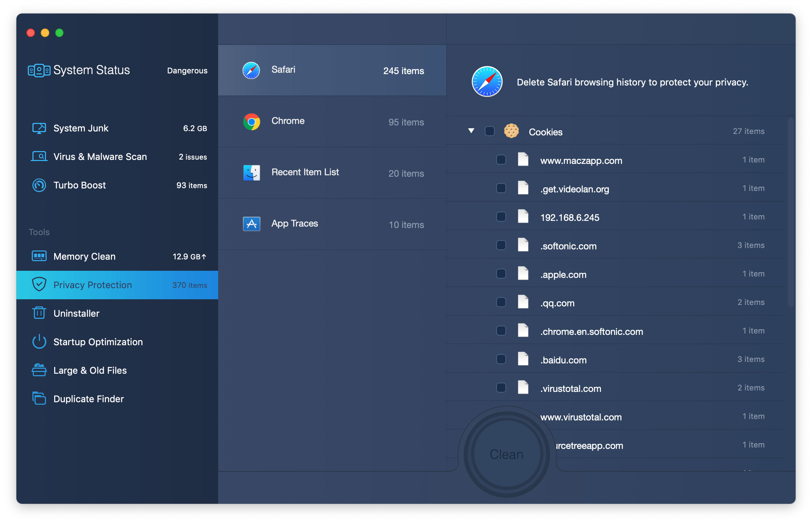Click the yellow minimize window button
Viewport: 812px width, 523px height.
[45, 33]
